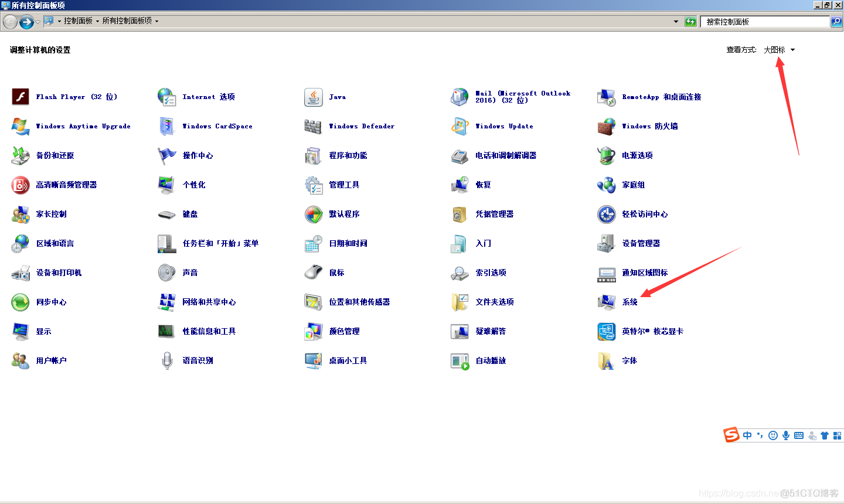
Task: Click the 桌面小工具 link
Action: click(348, 360)
